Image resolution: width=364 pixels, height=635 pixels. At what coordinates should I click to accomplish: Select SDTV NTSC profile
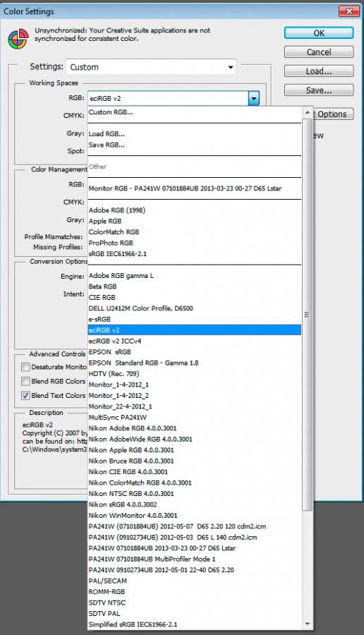(195, 603)
